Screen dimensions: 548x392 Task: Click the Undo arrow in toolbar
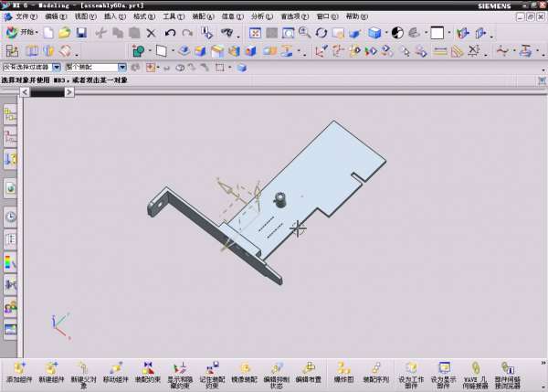click(x=171, y=33)
